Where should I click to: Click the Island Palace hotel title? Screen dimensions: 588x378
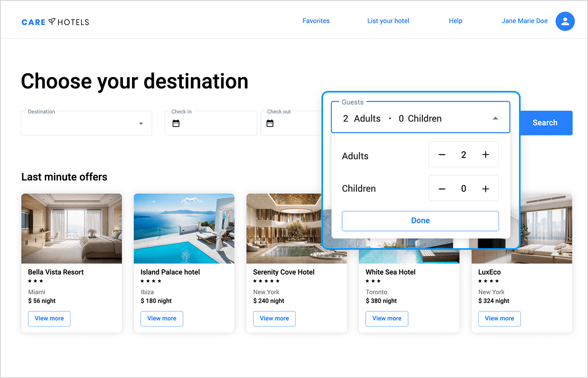tap(170, 272)
